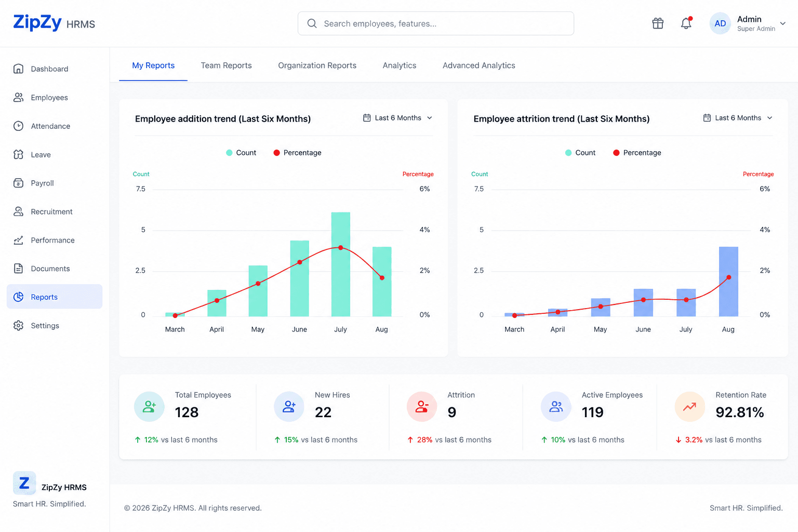Click the Retention Rate trend icon
This screenshot has height=532, width=798.
tap(690, 407)
